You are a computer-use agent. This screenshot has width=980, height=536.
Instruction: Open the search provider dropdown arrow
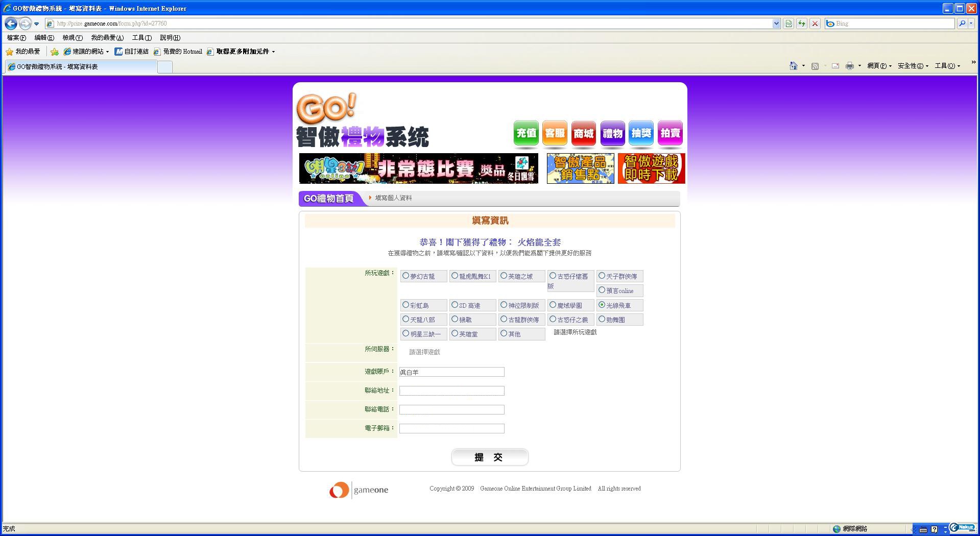coord(971,23)
